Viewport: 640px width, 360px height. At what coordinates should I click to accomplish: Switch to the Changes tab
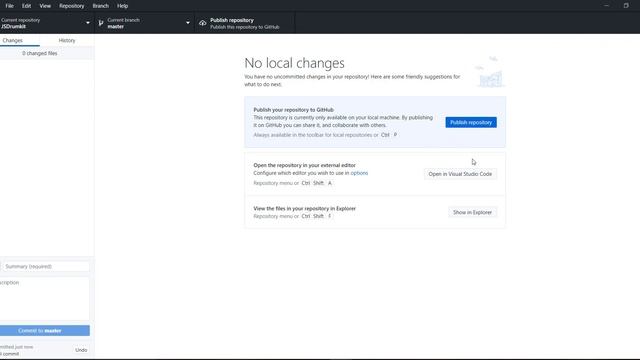point(13,40)
